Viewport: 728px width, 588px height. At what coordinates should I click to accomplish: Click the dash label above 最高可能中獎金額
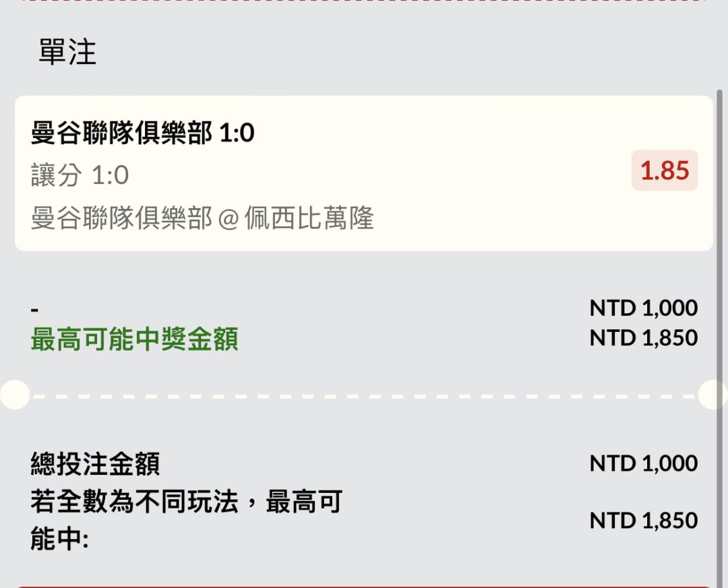35,310
